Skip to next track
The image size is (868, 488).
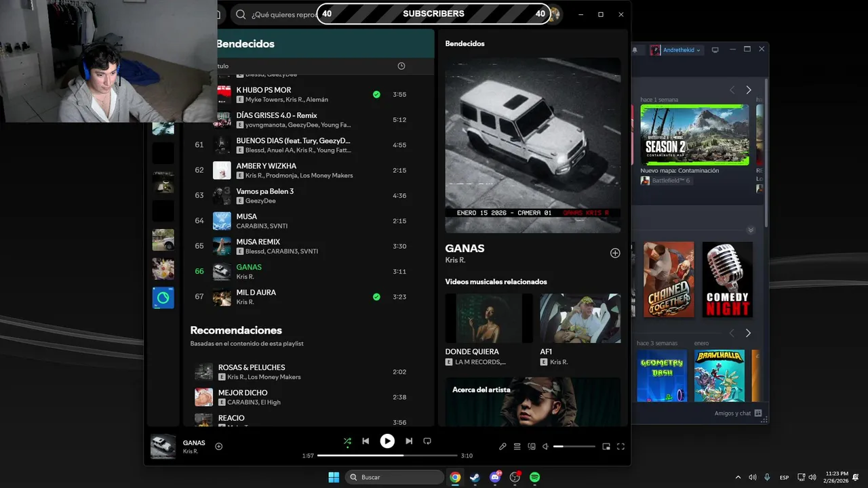(409, 441)
